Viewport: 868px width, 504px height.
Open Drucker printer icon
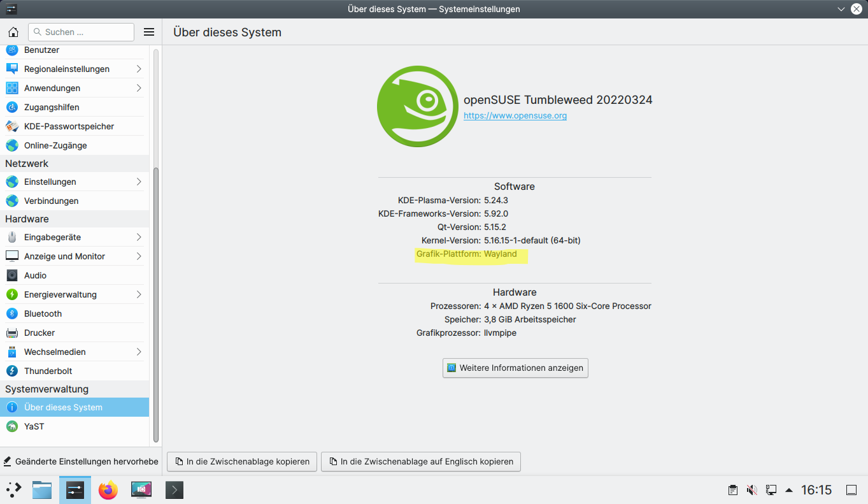click(12, 333)
